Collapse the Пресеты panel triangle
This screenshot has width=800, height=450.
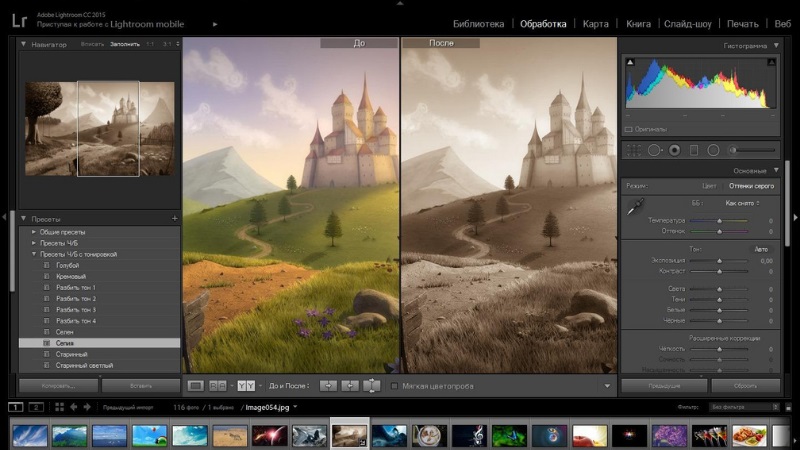click(x=23, y=218)
